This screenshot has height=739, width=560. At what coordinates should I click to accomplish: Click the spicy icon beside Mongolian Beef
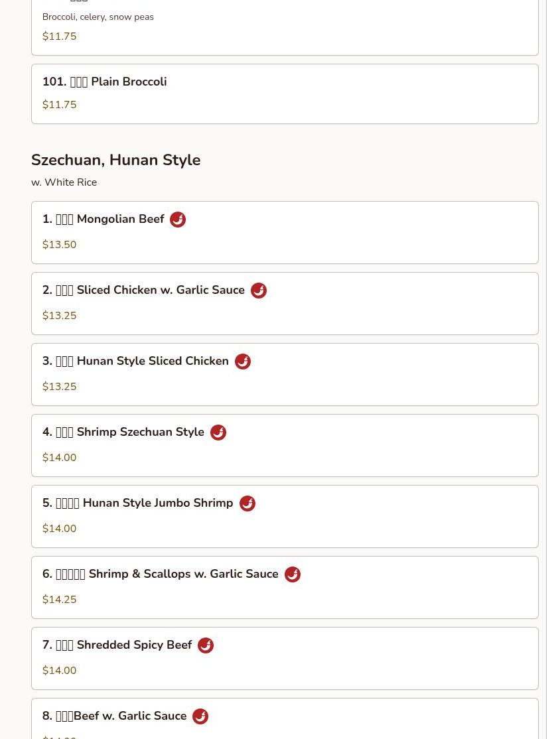pos(178,220)
